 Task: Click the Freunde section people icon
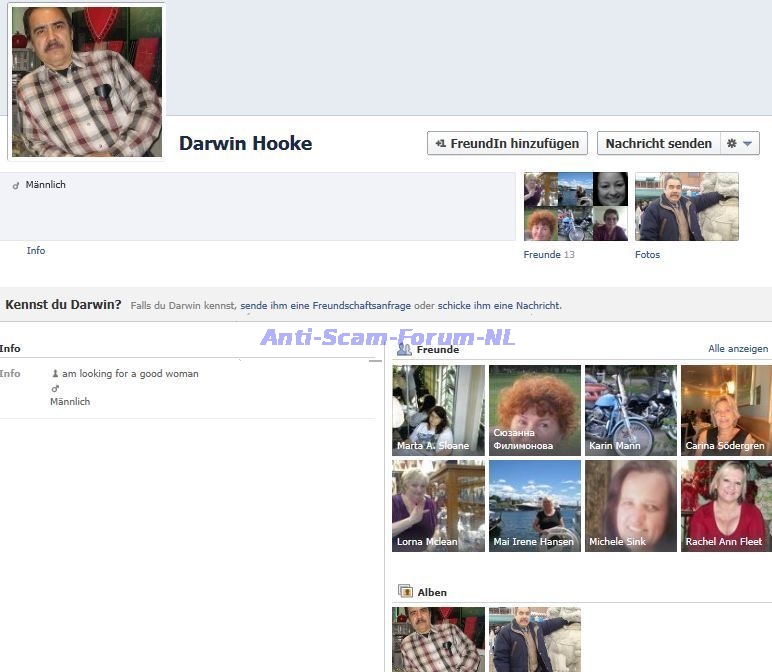coord(404,349)
